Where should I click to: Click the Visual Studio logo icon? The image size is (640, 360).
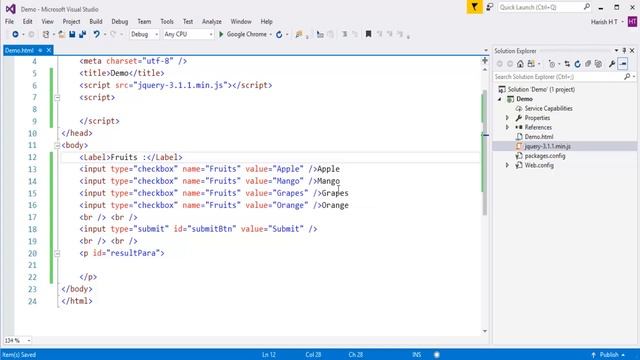click(x=11, y=9)
